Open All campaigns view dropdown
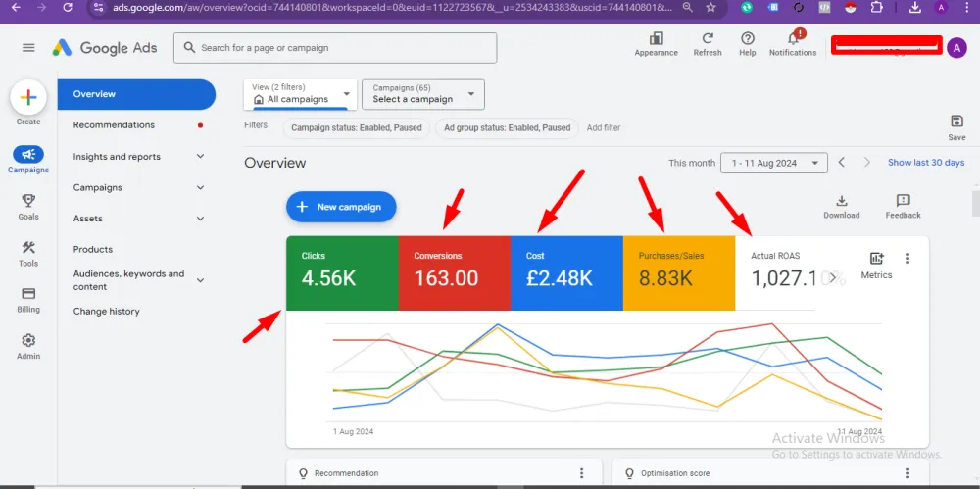This screenshot has width=980, height=489. [x=301, y=94]
